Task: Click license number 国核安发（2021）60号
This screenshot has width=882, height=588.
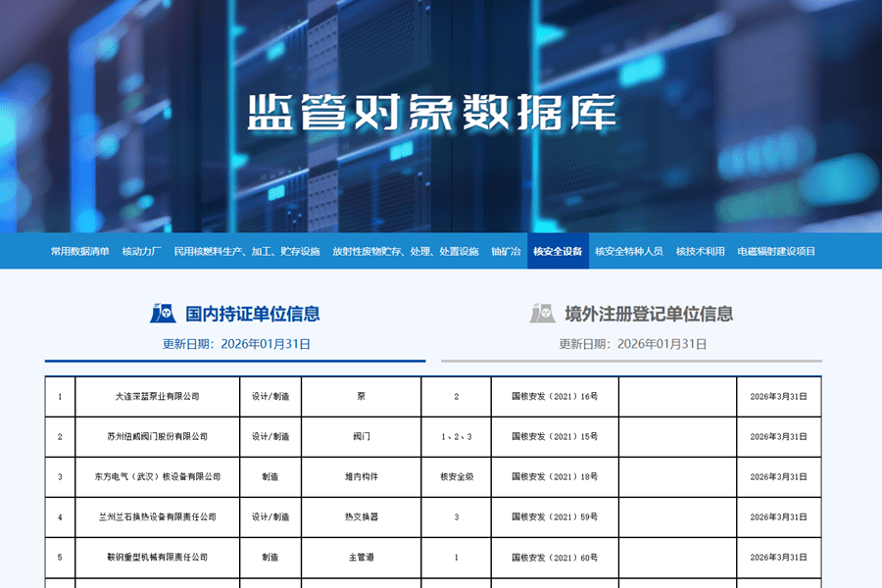Action: tap(555, 558)
